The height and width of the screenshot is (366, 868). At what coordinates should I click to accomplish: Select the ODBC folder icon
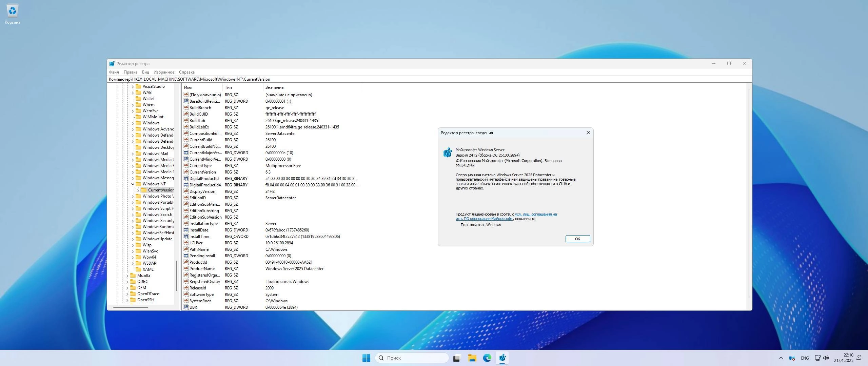133,282
